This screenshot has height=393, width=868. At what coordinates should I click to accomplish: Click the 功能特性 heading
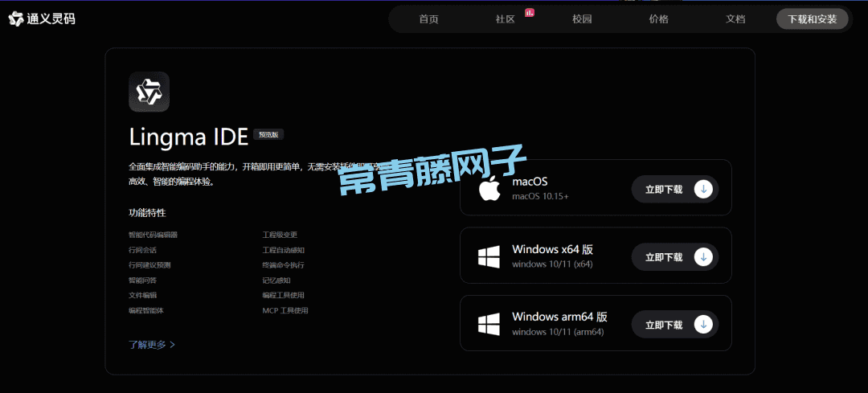pyautogui.click(x=147, y=213)
